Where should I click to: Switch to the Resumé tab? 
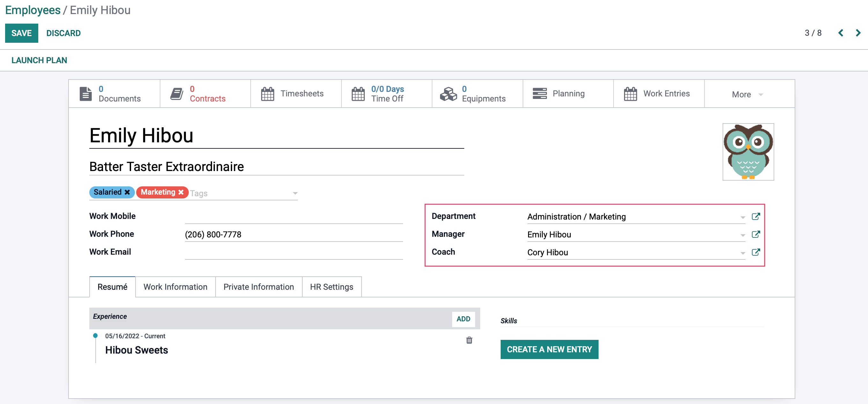pos(112,287)
